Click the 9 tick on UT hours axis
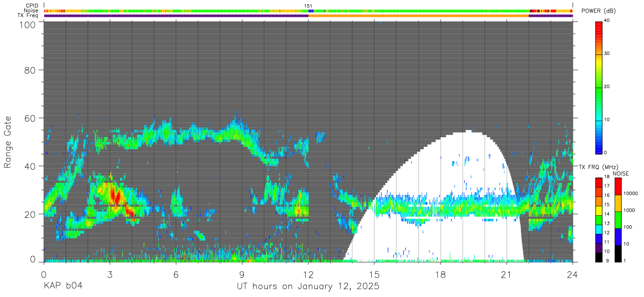 242,274
